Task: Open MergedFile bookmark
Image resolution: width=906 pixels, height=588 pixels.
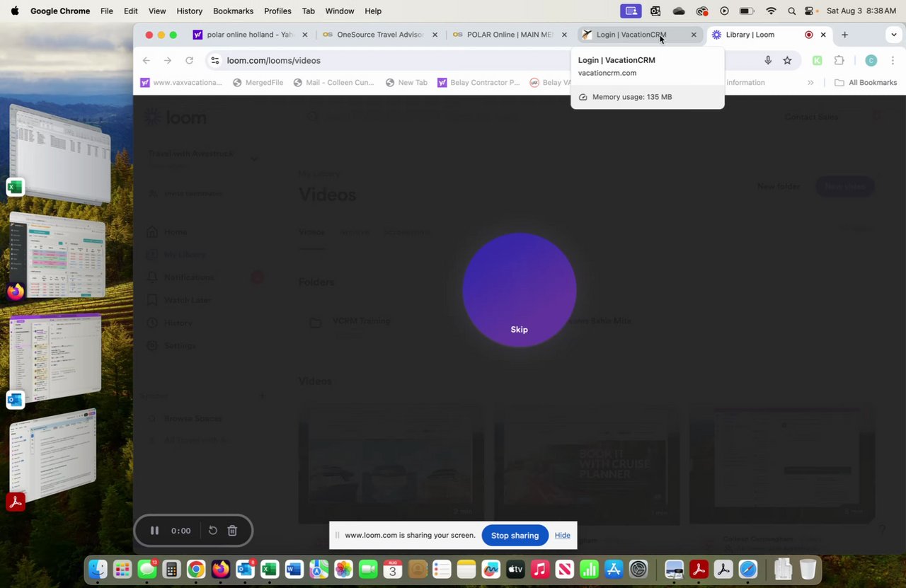Action: coord(258,83)
